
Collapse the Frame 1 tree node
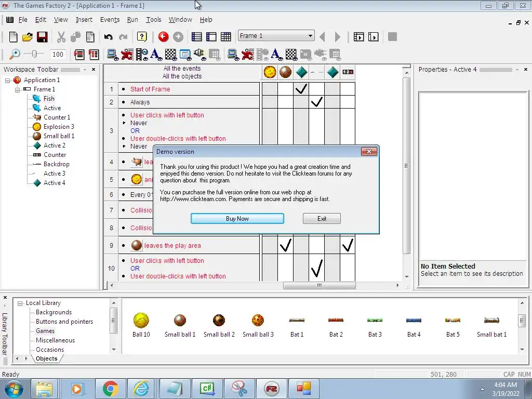[17, 89]
